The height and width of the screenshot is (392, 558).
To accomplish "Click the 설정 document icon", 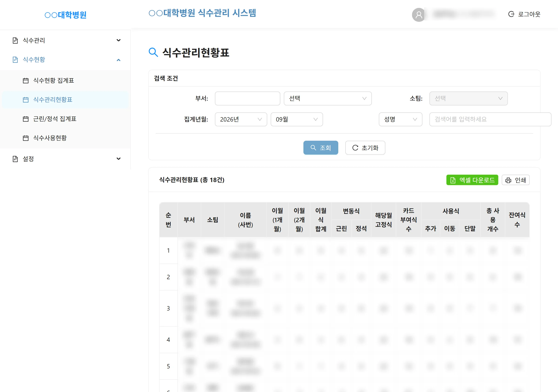I will [15, 159].
